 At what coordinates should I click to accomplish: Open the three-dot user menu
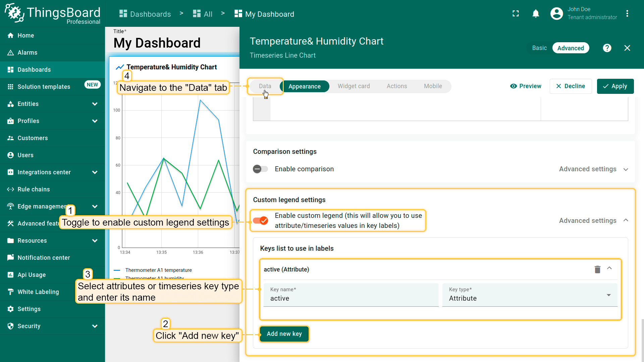[627, 14]
